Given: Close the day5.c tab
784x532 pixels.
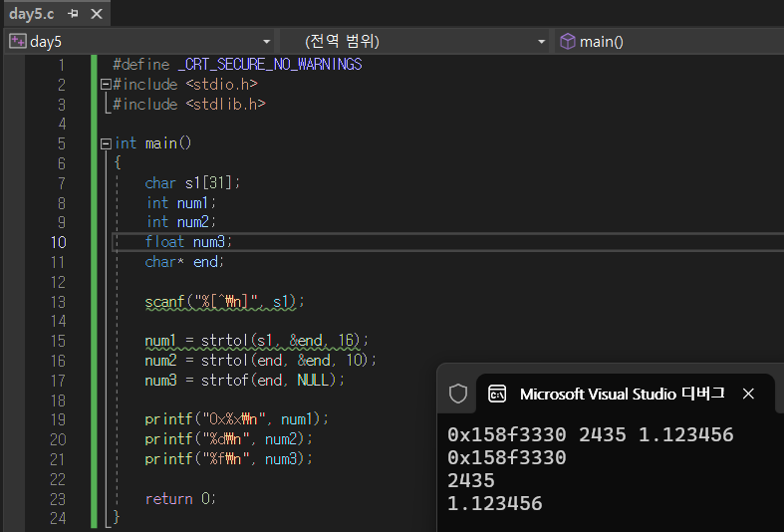Looking at the screenshot, I should (97, 14).
